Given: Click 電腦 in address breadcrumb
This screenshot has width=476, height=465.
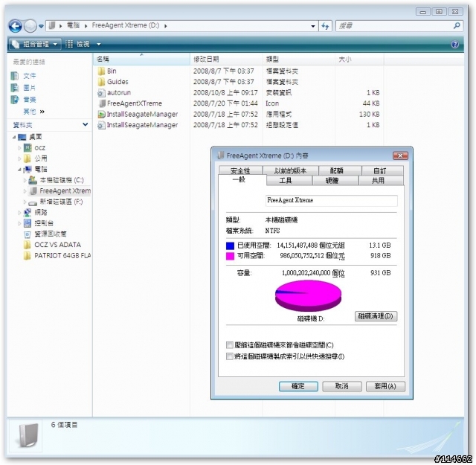Looking at the screenshot, I should tap(73, 25).
